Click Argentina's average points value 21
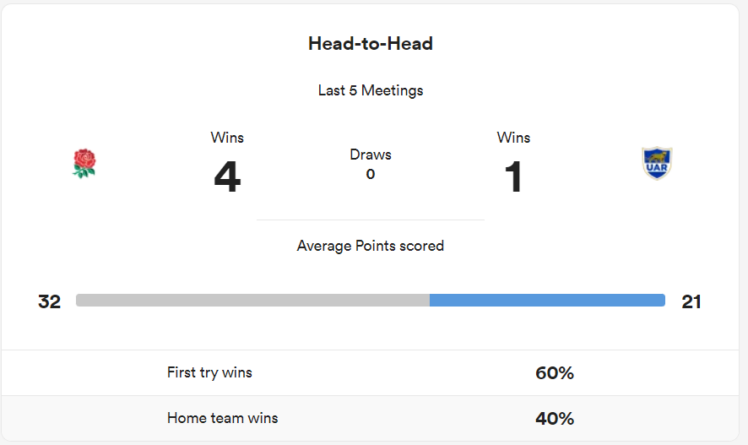The height and width of the screenshot is (445, 748). pyautogui.click(x=691, y=301)
